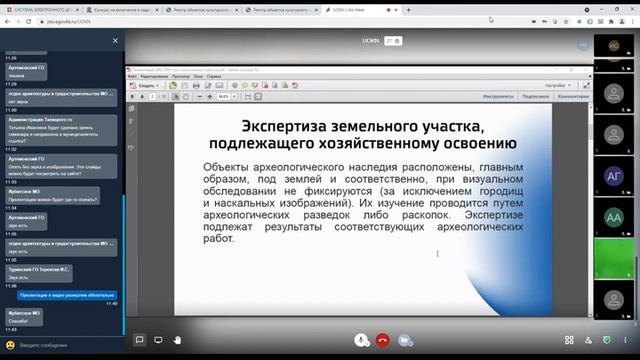Go to next page arrow in Acrobat
The image size is (640, 360).
point(142,97)
